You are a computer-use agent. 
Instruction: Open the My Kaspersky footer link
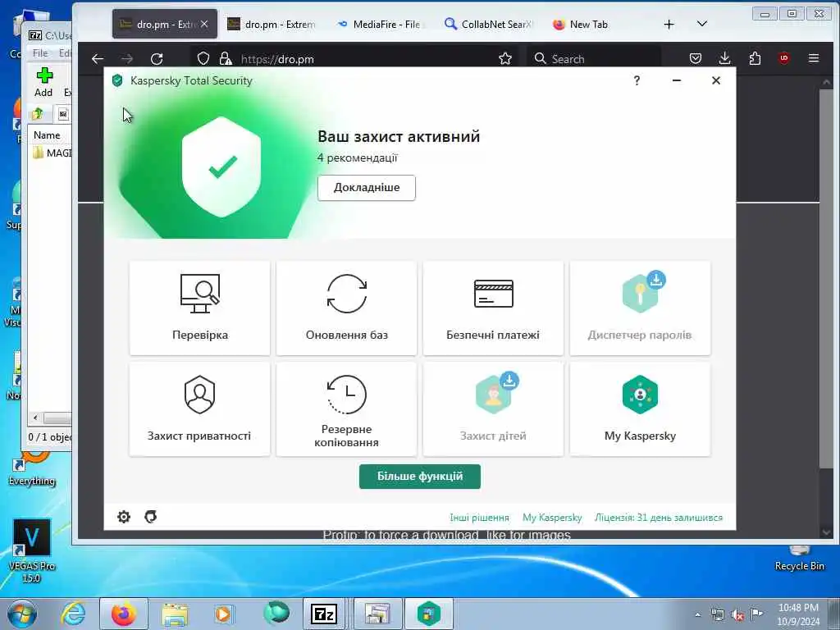552,518
